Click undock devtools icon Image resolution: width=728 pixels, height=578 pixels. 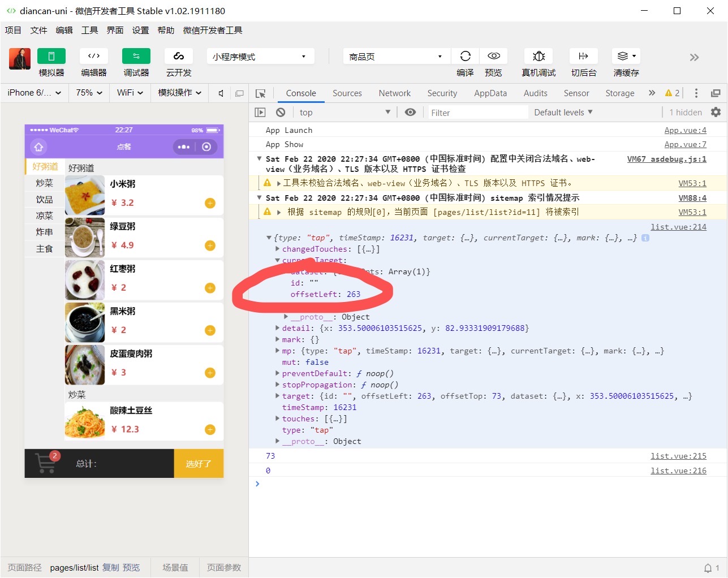pyautogui.click(x=716, y=93)
